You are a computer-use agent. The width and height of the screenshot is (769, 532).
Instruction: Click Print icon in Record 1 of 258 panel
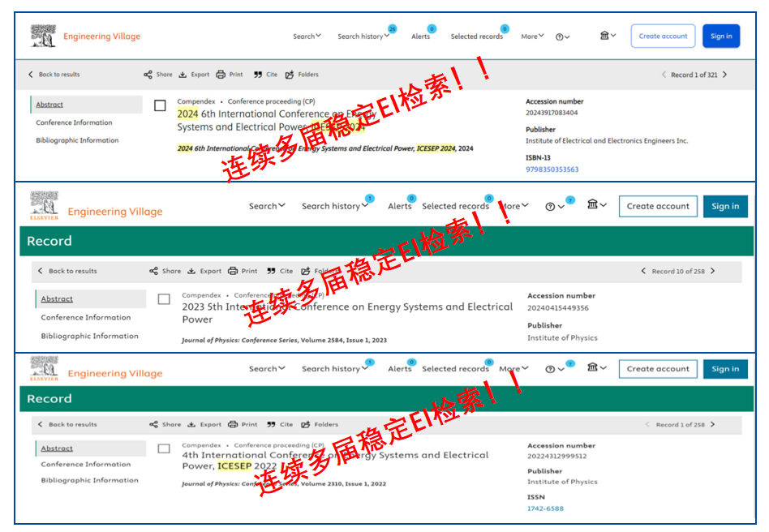point(233,425)
